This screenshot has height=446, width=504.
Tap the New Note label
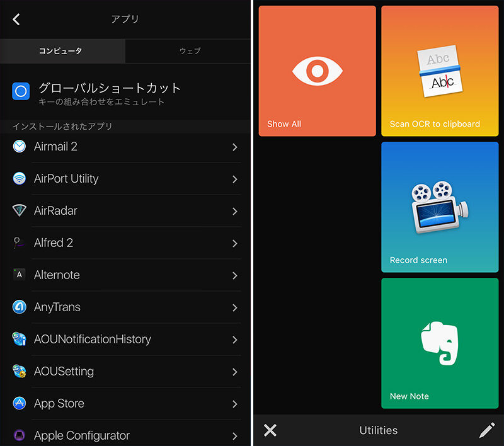pos(409,396)
